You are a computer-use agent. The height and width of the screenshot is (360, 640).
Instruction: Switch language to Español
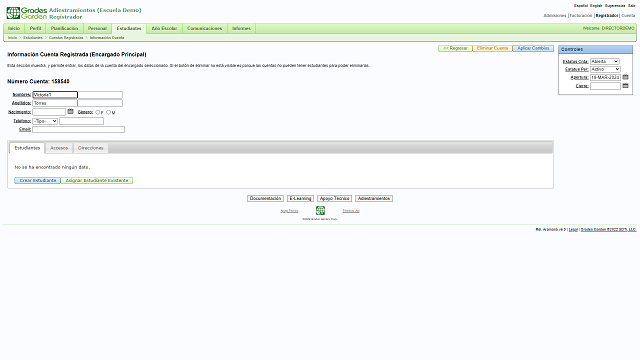pos(580,6)
